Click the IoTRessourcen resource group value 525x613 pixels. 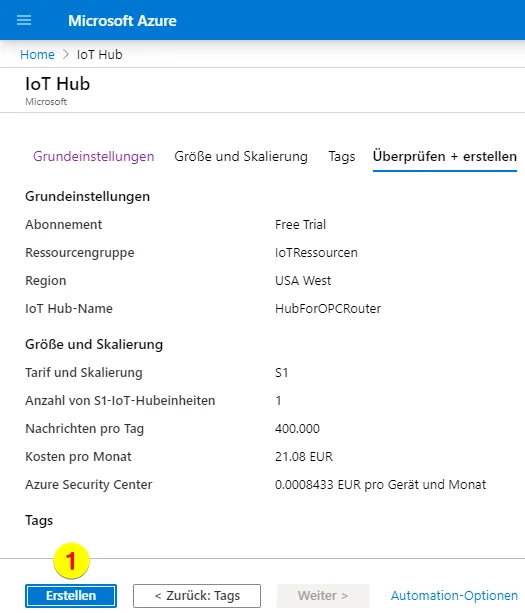(x=316, y=253)
